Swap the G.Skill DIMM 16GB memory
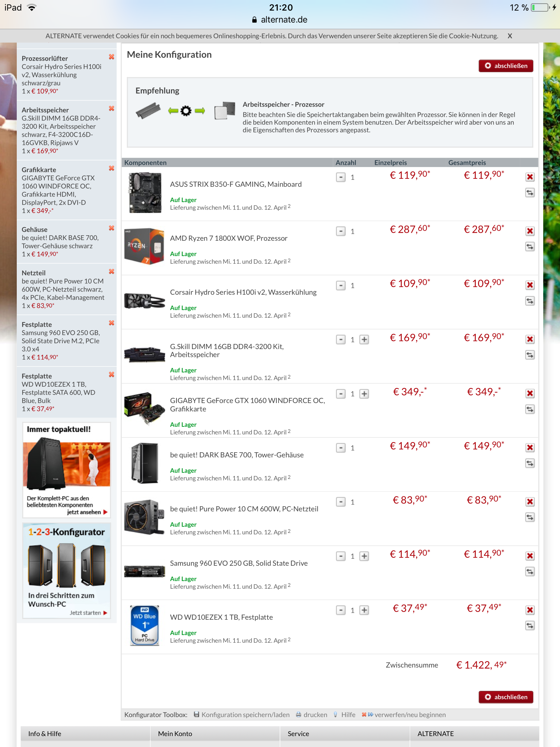The width and height of the screenshot is (560, 747). click(530, 355)
